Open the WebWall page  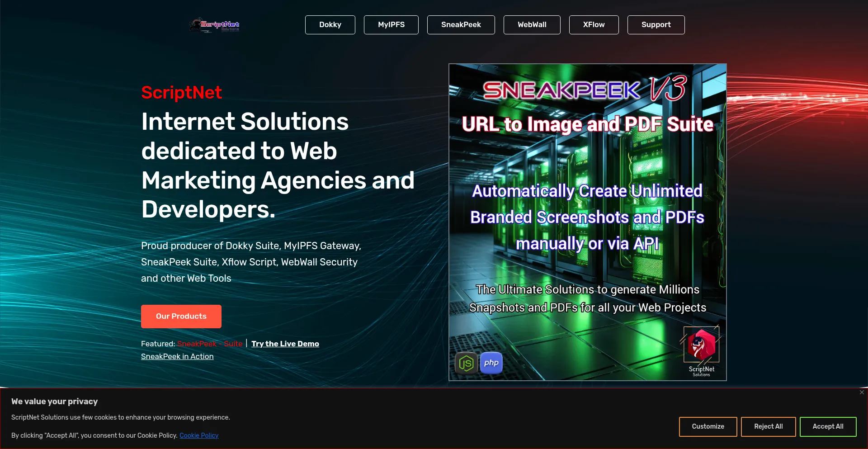pyautogui.click(x=532, y=25)
